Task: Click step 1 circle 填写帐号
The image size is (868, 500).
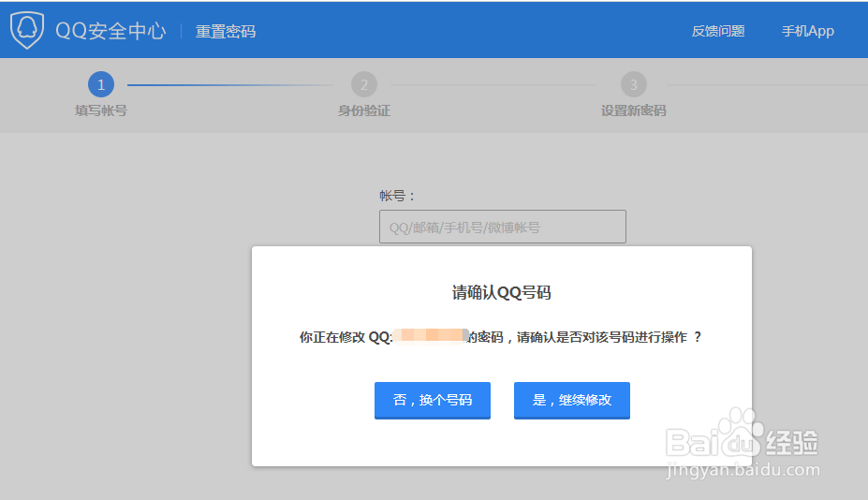Action: click(x=101, y=84)
